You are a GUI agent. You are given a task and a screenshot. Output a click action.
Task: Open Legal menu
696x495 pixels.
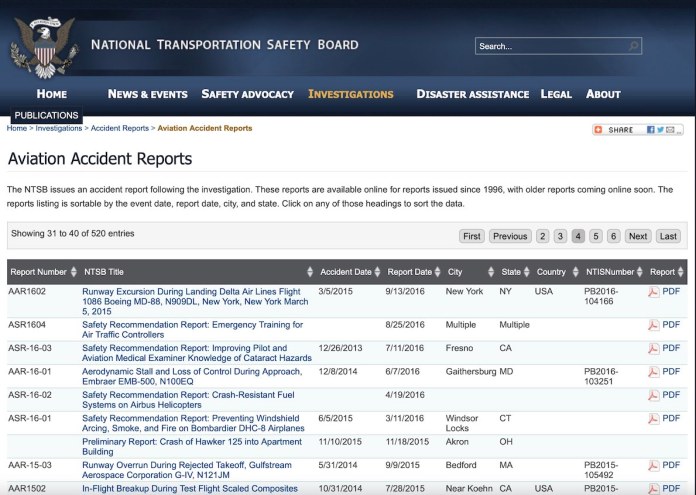click(x=556, y=94)
